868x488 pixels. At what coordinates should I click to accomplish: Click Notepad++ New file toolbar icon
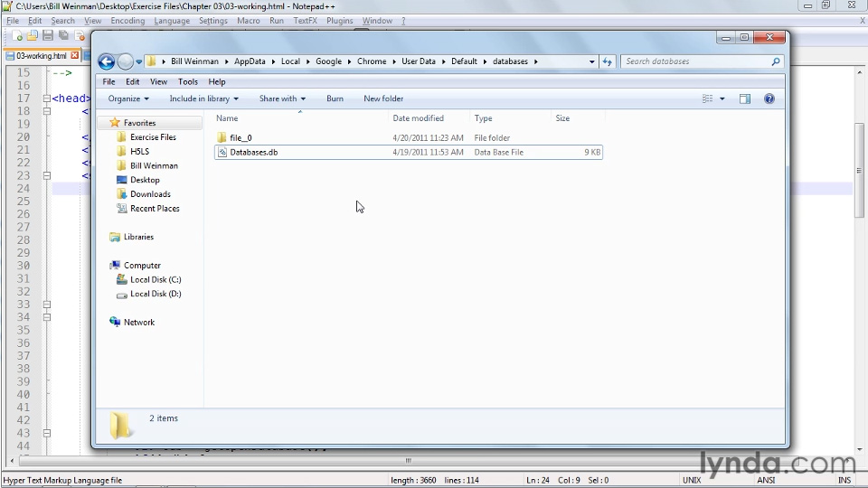click(x=17, y=36)
